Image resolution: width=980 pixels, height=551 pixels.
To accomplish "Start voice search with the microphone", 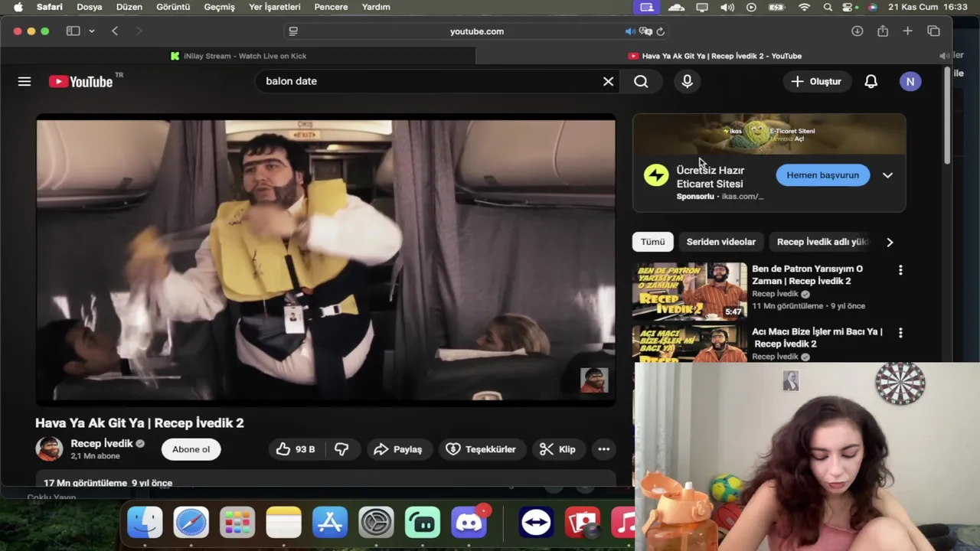I will pos(687,81).
